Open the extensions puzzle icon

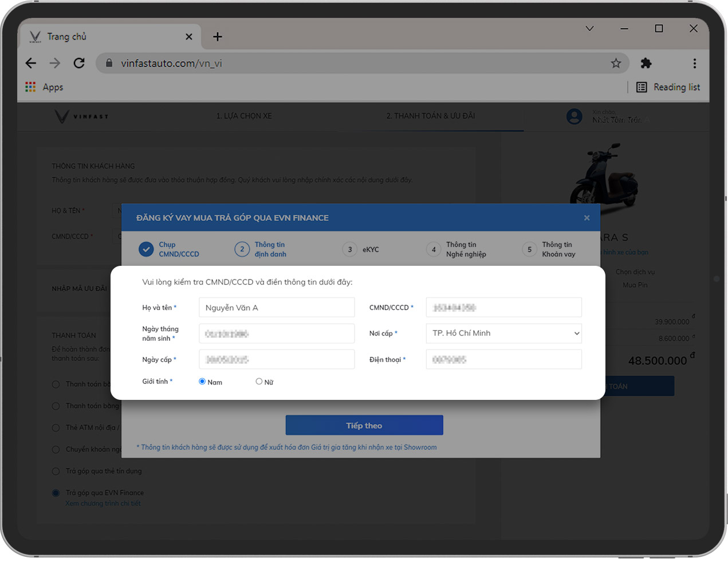click(646, 63)
